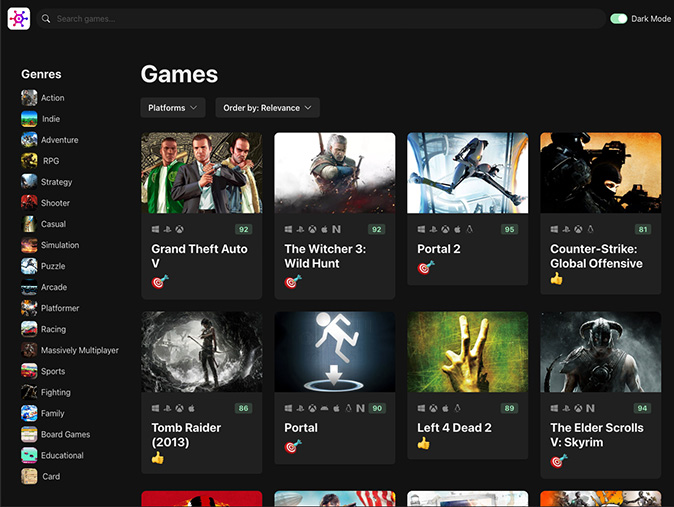Click the Simulation genre icon
This screenshot has width=674, height=507.
(x=29, y=245)
